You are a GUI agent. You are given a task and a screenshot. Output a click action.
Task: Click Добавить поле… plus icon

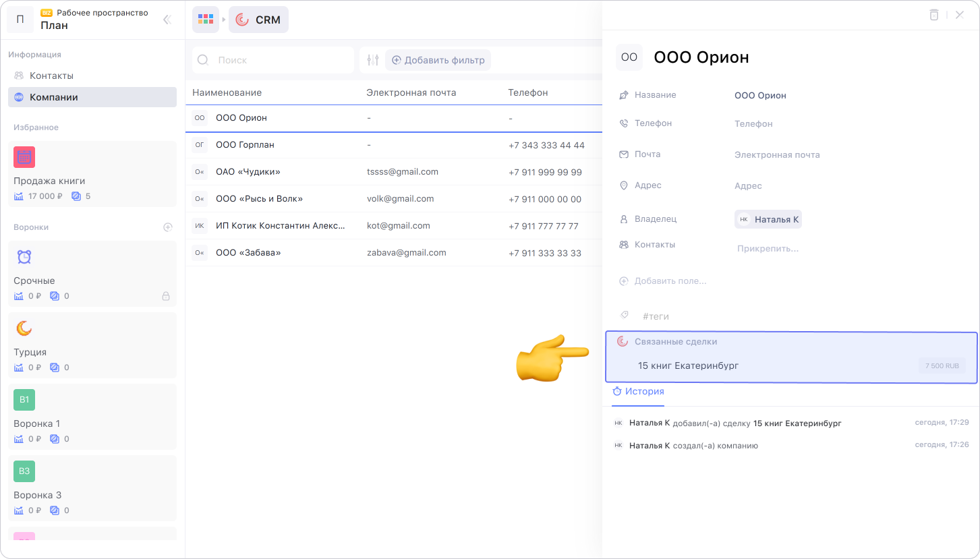tap(624, 281)
